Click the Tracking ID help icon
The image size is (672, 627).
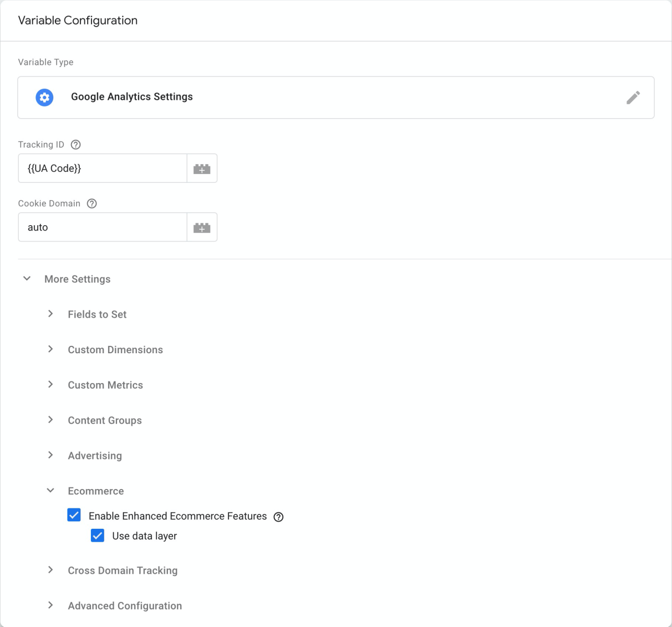click(76, 145)
